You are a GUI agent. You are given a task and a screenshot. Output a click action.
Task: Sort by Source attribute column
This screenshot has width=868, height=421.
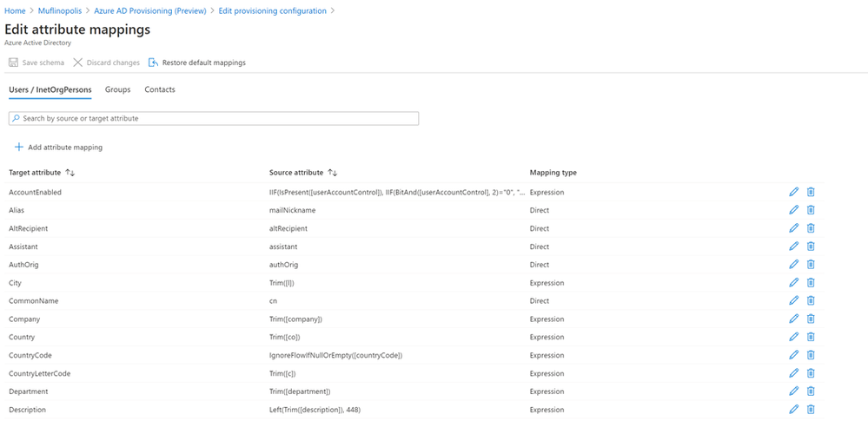pos(332,173)
